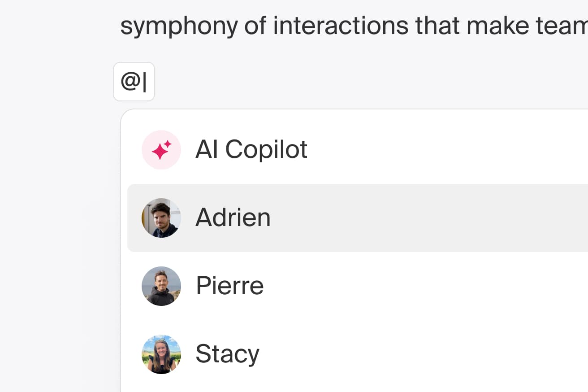
Task: Select the name "Adrien" in suggestions
Action: 233,218
